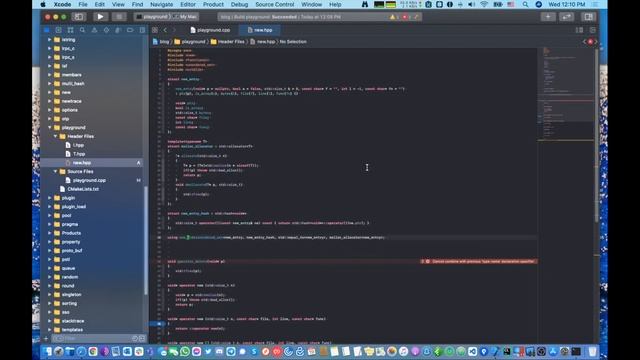640x360 pixels.
Task: Click the Library plus button
Action: (x=548, y=17)
